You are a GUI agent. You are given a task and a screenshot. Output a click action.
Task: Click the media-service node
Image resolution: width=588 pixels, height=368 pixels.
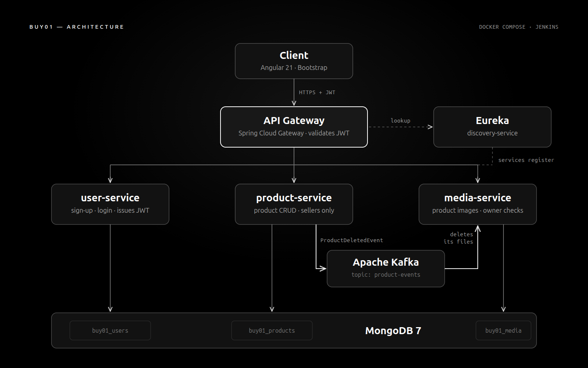pyautogui.click(x=478, y=204)
